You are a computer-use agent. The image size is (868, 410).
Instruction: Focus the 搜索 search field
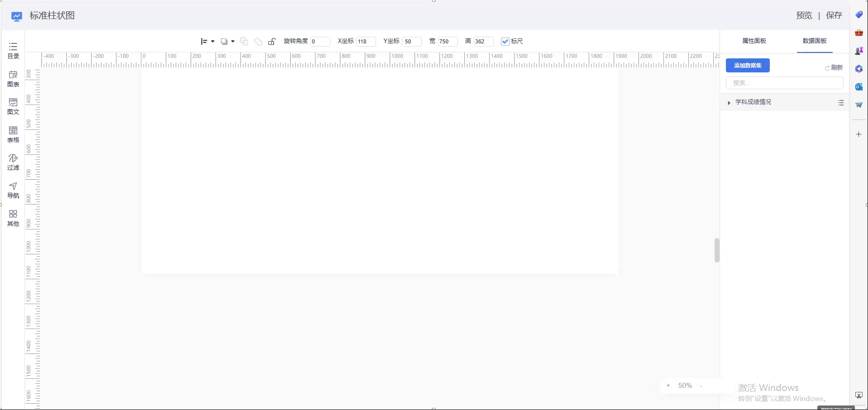click(784, 83)
